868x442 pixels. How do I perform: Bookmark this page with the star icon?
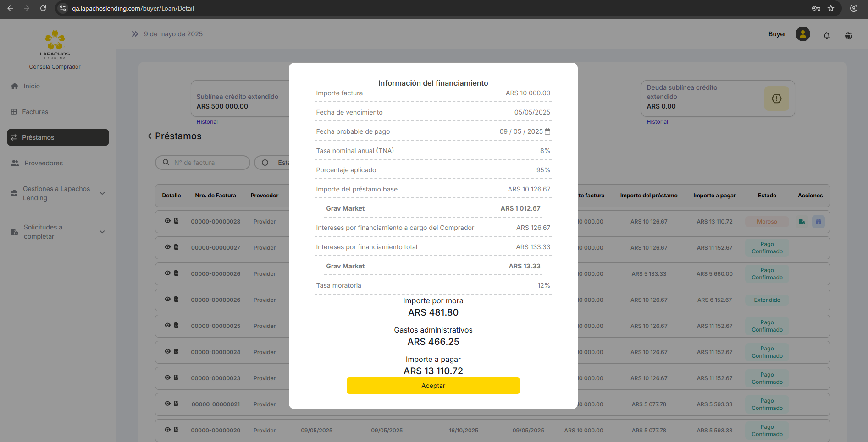[x=830, y=8]
